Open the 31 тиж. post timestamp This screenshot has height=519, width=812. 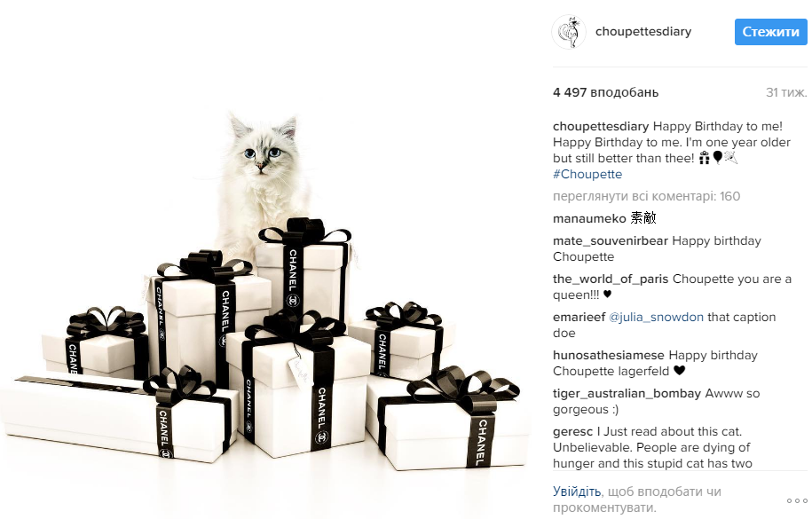click(786, 93)
